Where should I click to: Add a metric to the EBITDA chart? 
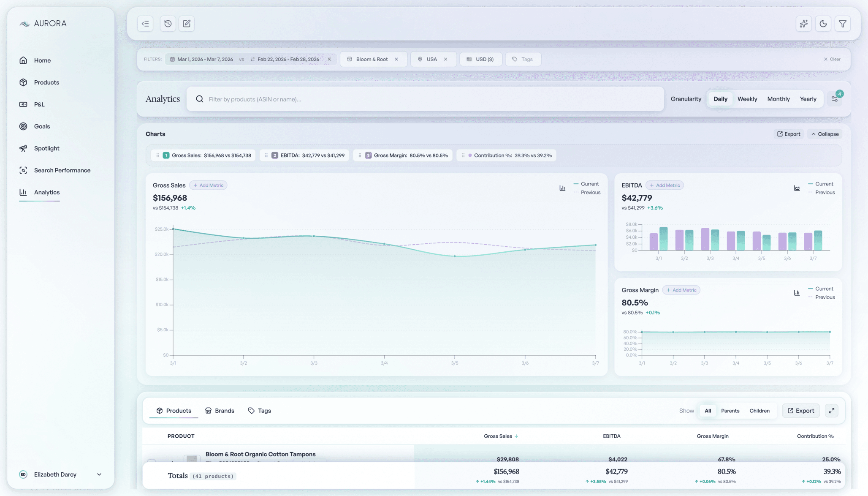pyautogui.click(x=665, y=185)
